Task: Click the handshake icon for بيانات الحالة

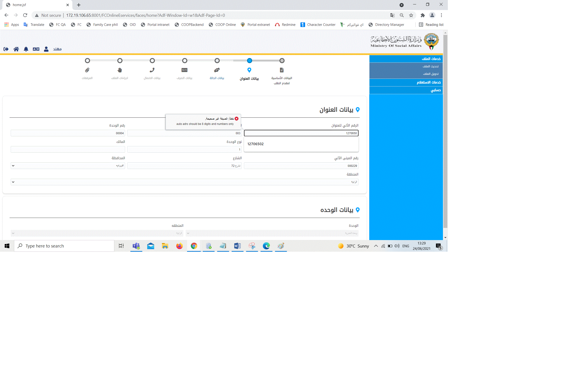Action: [x=217, y=70]
